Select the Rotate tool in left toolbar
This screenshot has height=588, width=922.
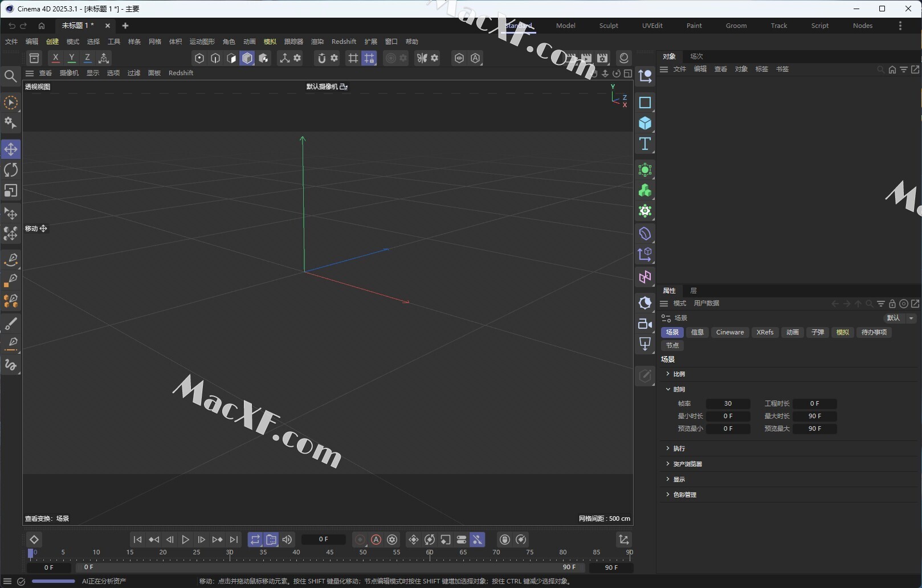tap(11, 170)
